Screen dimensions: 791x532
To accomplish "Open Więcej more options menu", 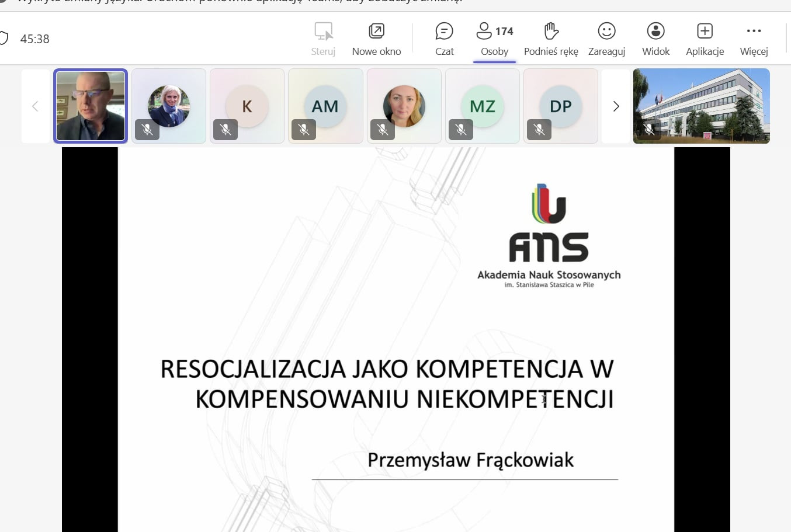I will pyautogui.click(x=754, y=39).
